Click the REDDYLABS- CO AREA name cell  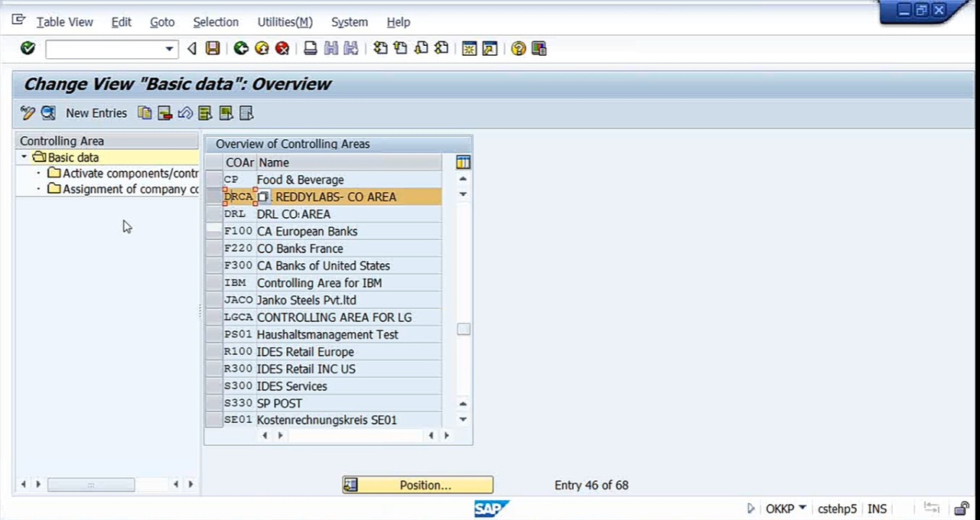click(349, 197)
